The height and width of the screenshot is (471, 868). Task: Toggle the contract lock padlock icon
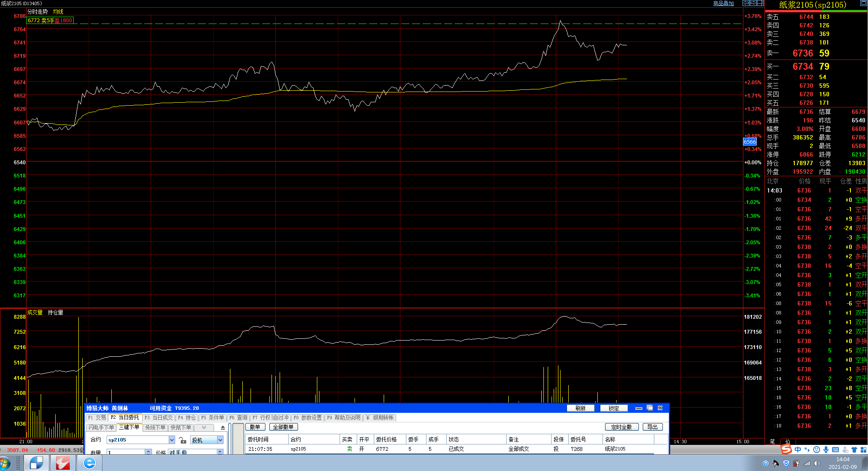(x=183, y=440)
